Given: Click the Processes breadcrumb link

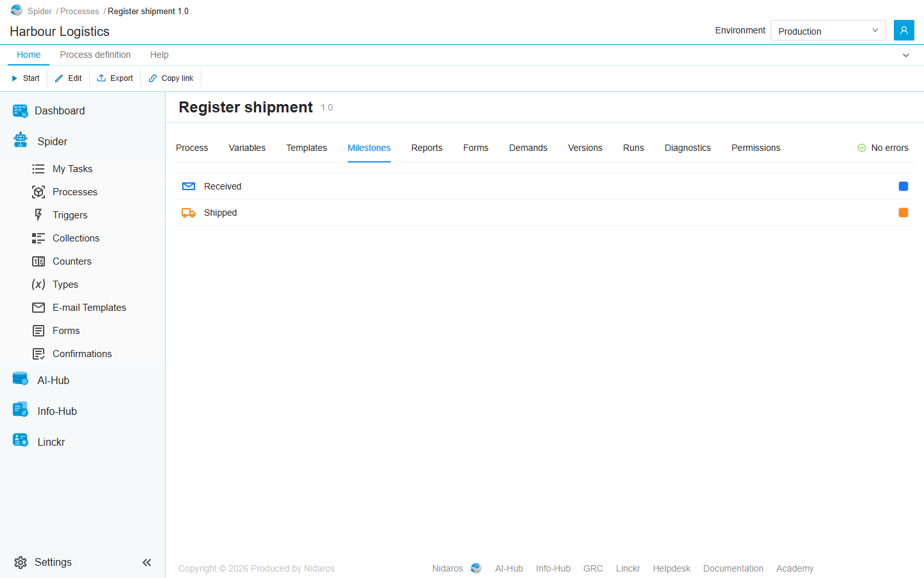Looking at the screenshot, I should click(x=80, y=11).
